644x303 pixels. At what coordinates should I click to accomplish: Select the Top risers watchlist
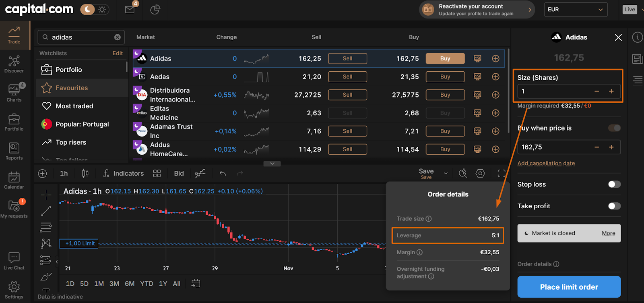coord(82,142)
